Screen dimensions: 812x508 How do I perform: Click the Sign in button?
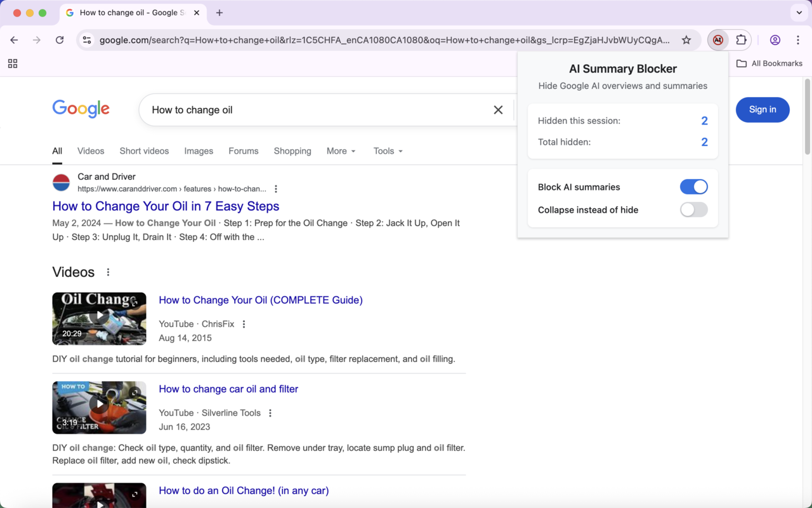[x=763, y=109]
